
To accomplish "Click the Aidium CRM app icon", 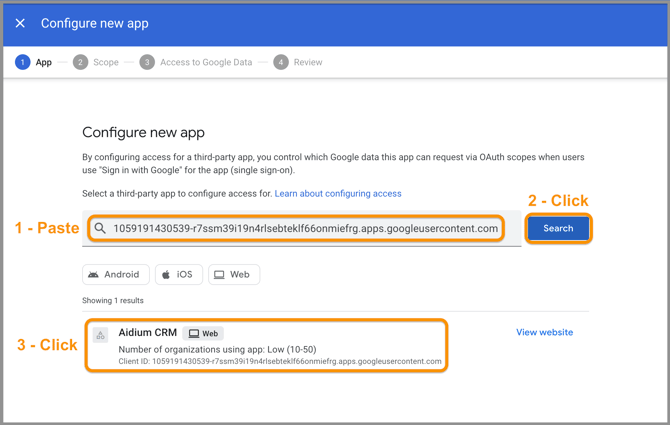I will [100, 335].
